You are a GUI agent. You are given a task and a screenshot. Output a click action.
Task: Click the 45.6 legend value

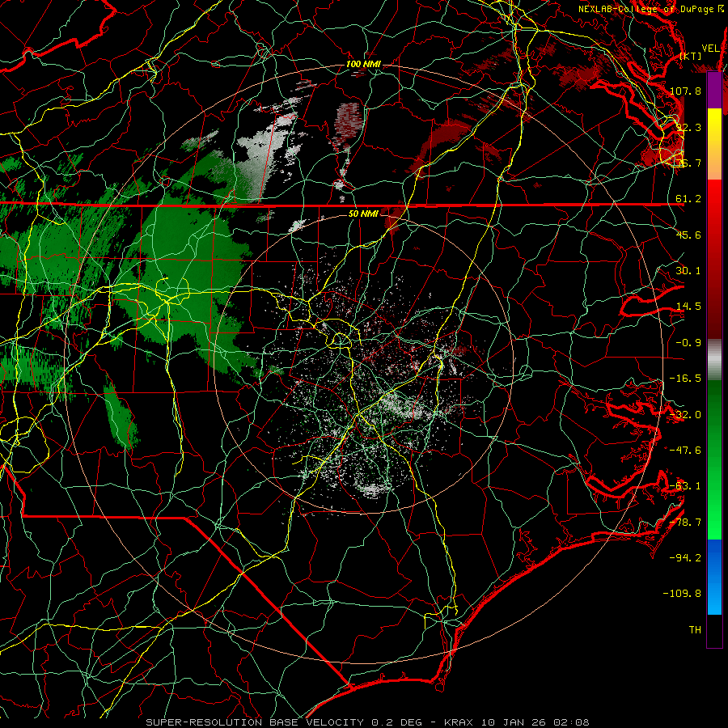coord(688,235)
